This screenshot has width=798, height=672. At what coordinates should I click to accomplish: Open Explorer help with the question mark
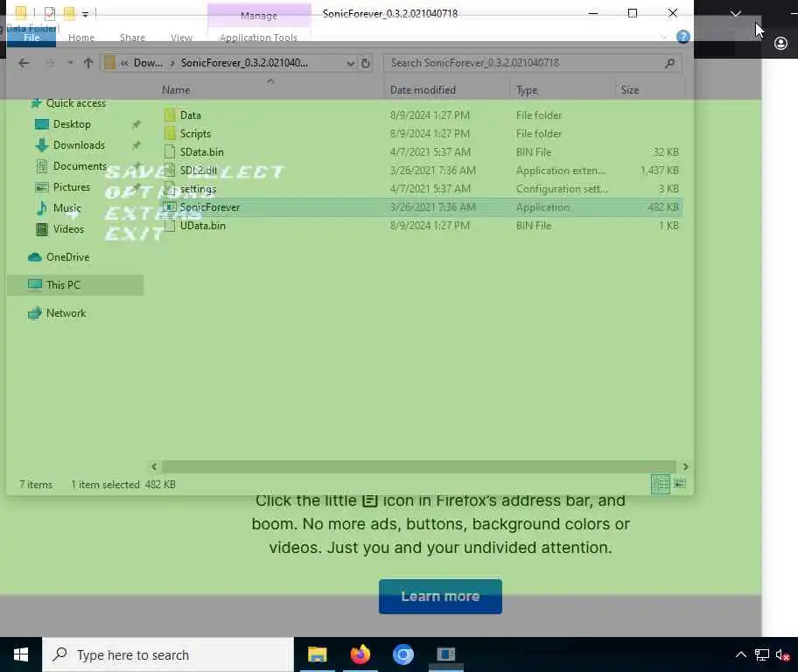pos(683,37)
